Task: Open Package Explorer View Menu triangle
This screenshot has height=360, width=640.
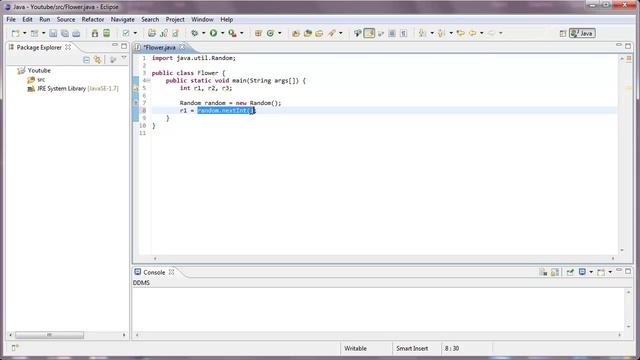Action: [x=124, y=59]
